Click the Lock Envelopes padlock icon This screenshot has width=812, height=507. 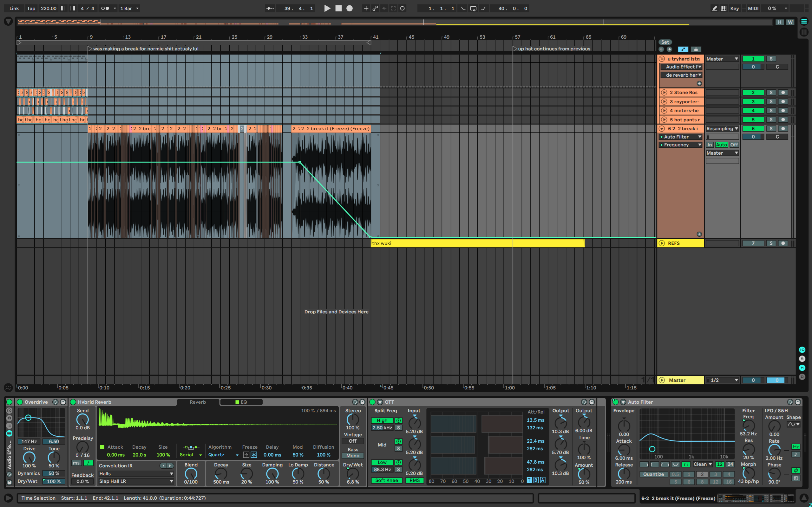tap(696, 49)
